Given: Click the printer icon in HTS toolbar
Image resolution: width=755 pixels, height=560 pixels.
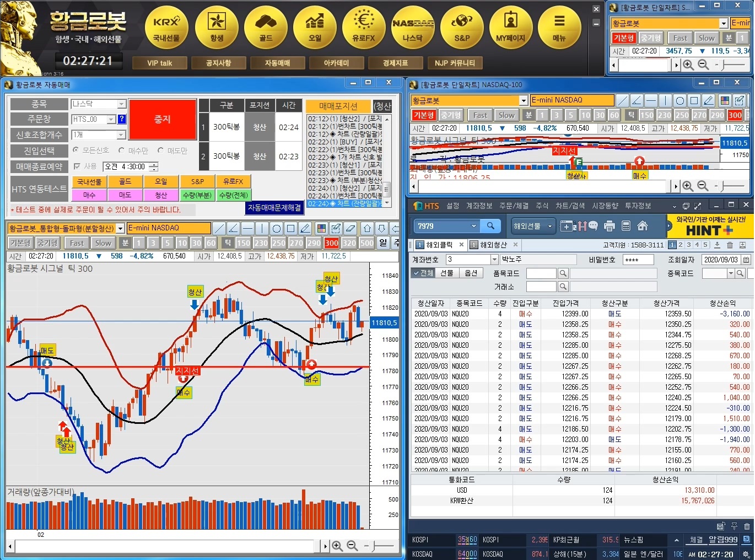Looking at the screenshot, I should pos(610,226).
